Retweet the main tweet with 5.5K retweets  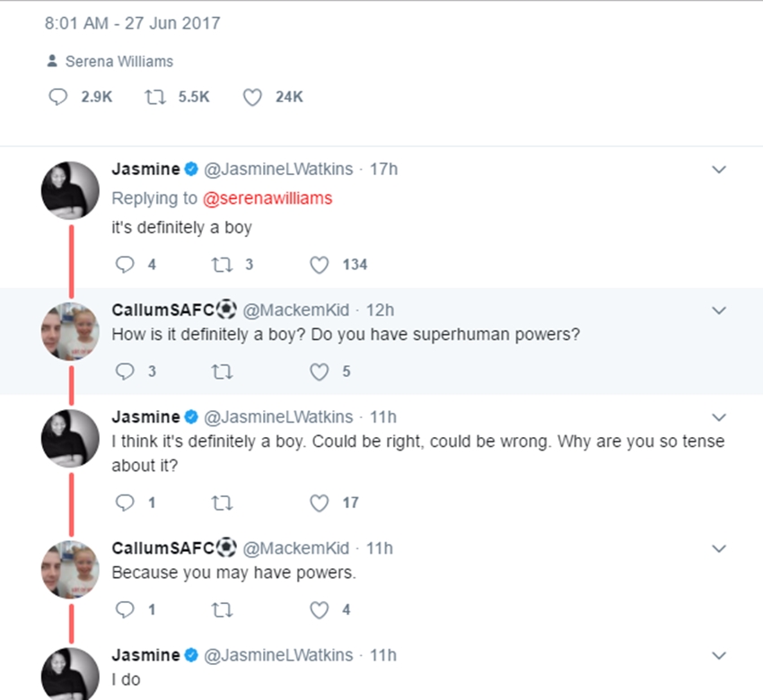(154, 97)
